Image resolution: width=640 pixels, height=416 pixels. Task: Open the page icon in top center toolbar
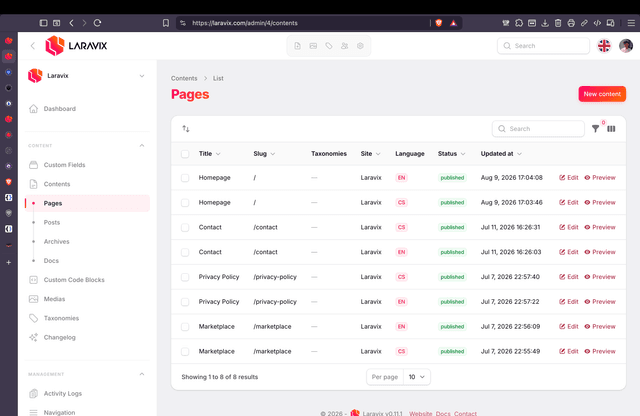pos(298,46)
